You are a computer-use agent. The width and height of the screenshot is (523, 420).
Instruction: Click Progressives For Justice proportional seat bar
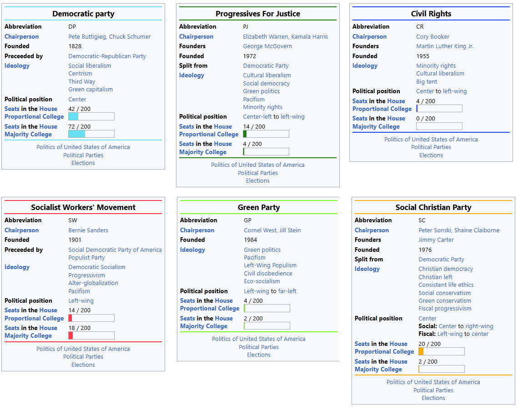(266, 134)
